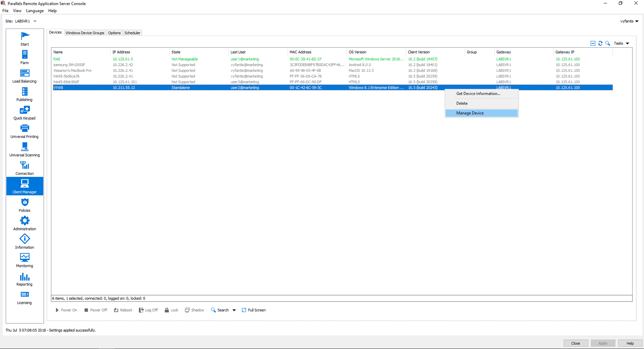The width and height of the screenshot is (644, 349).
Task: Shadow the selected device
Action: tap(195, 310)
